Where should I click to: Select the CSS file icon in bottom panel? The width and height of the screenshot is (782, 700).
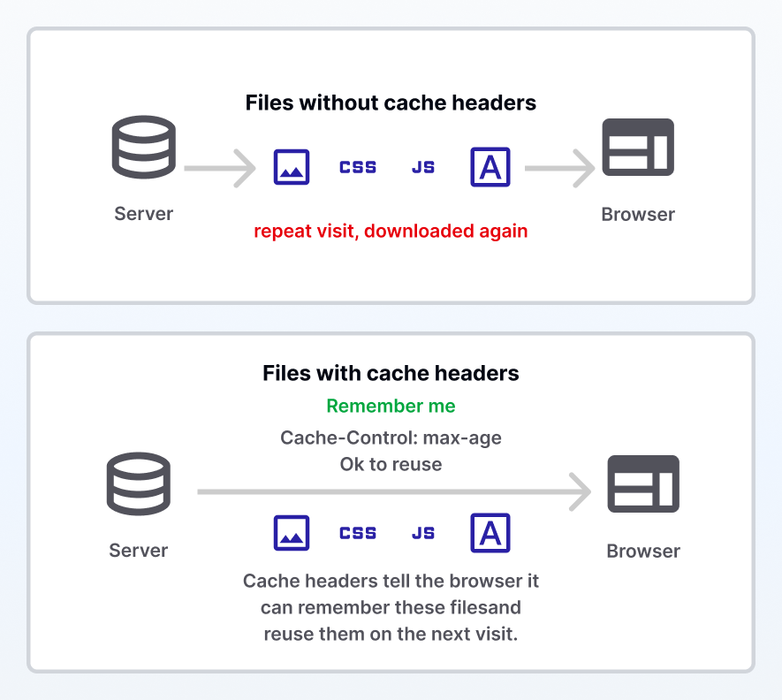358,533
